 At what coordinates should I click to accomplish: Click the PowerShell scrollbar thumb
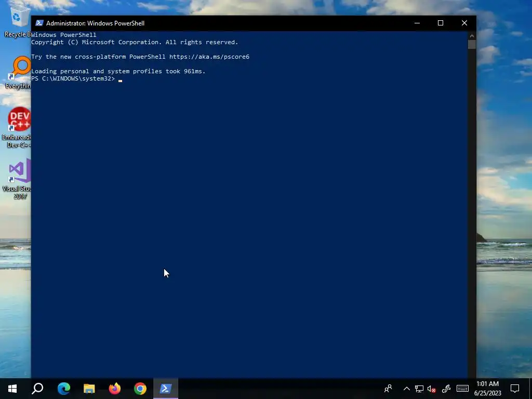pyautogui.click(x=472, y=45)
